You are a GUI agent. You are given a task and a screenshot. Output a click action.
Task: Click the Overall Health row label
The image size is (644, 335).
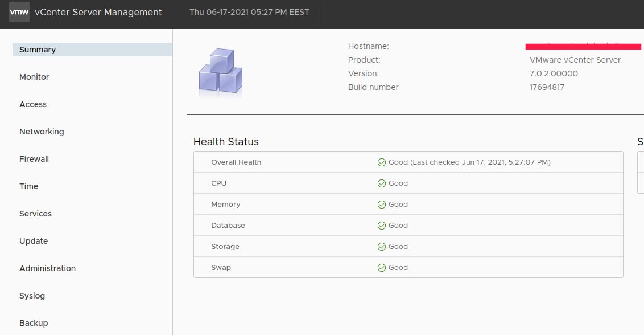[x=236, y=162]
